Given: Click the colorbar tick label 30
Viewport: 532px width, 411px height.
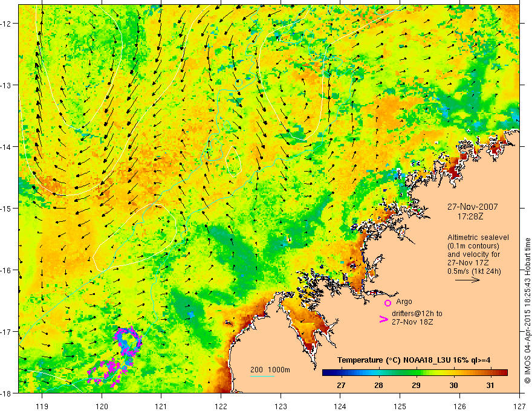Looking at the screenshot, I should 453,385.
